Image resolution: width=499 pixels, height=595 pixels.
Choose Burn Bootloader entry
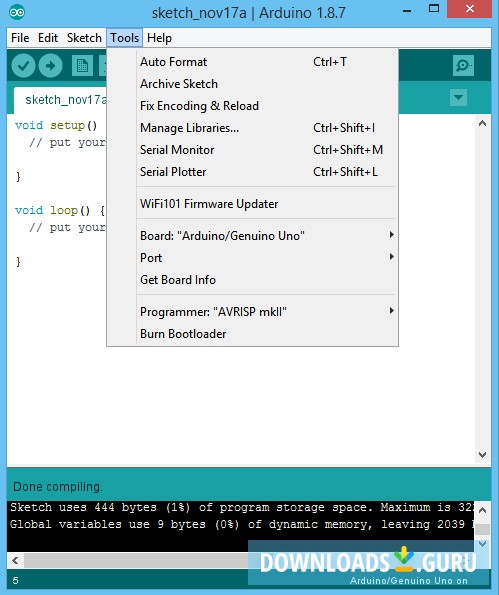tap(252, 334)
